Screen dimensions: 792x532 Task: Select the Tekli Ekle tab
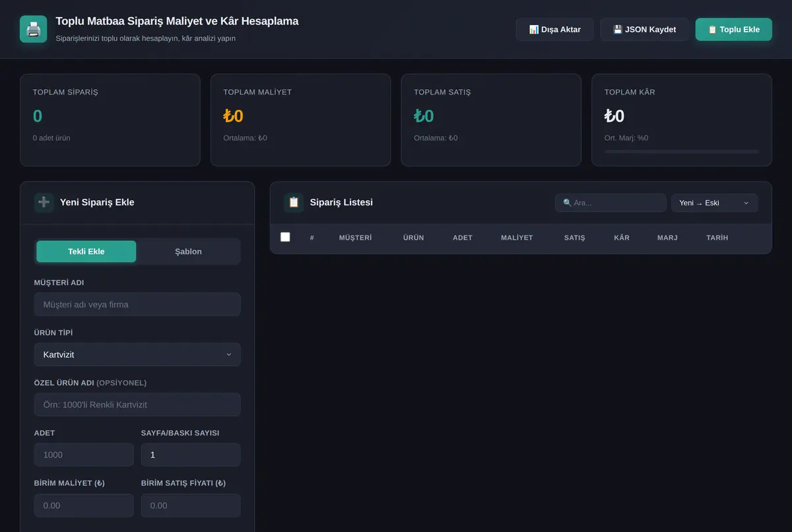86,251
